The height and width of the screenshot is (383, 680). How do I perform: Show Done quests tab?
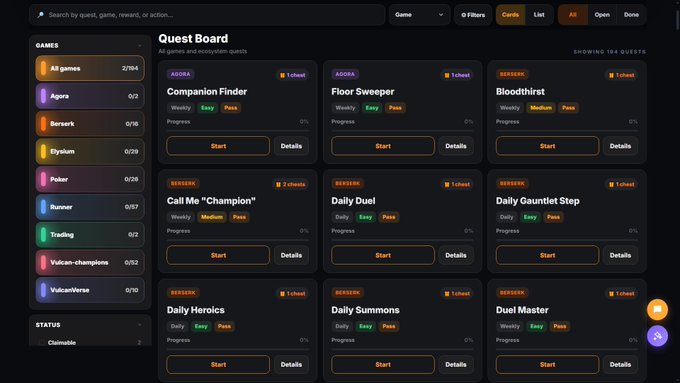(x=631, y=15)
